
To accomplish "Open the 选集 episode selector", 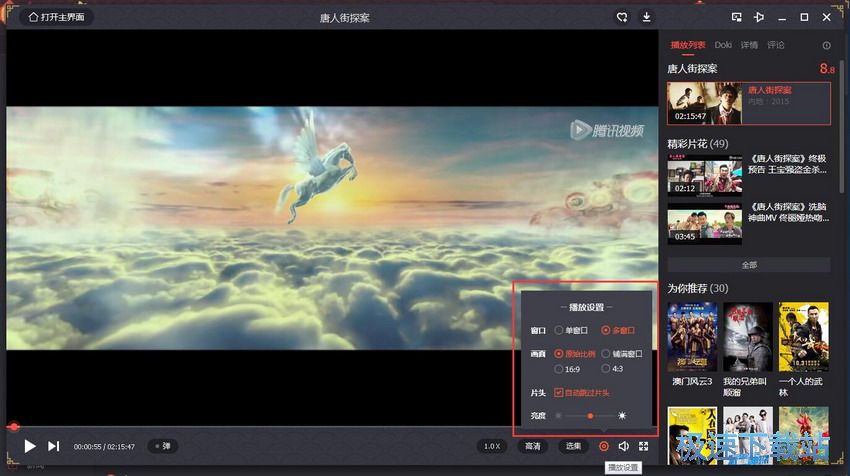I will (574, 446).
